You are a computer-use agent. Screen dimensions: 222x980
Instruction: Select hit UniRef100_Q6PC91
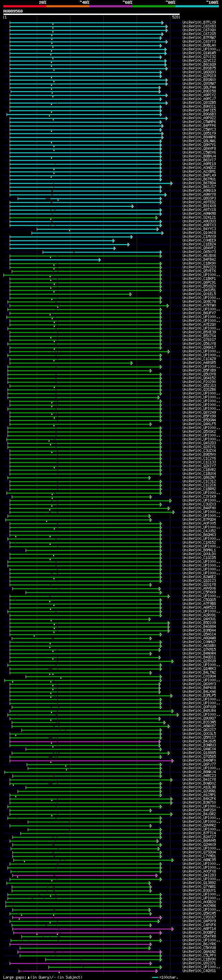[199, 282]
